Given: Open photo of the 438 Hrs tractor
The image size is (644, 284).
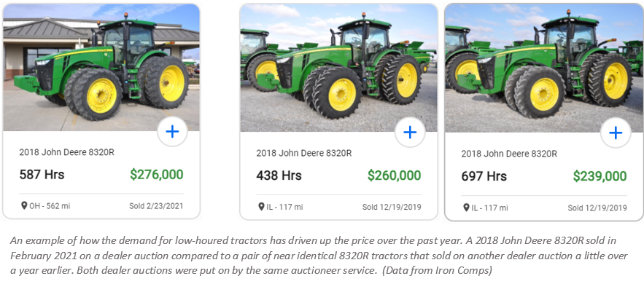Looking at the screenshot, I should [339, 68].
